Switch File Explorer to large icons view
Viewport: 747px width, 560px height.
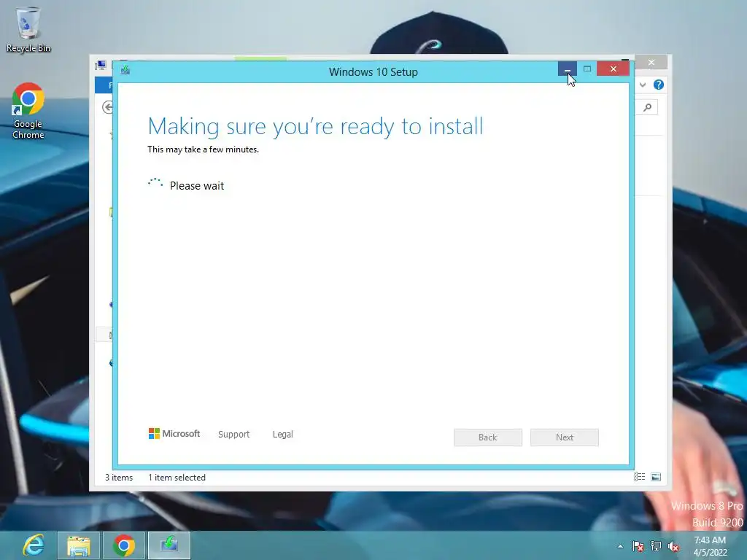656,477
